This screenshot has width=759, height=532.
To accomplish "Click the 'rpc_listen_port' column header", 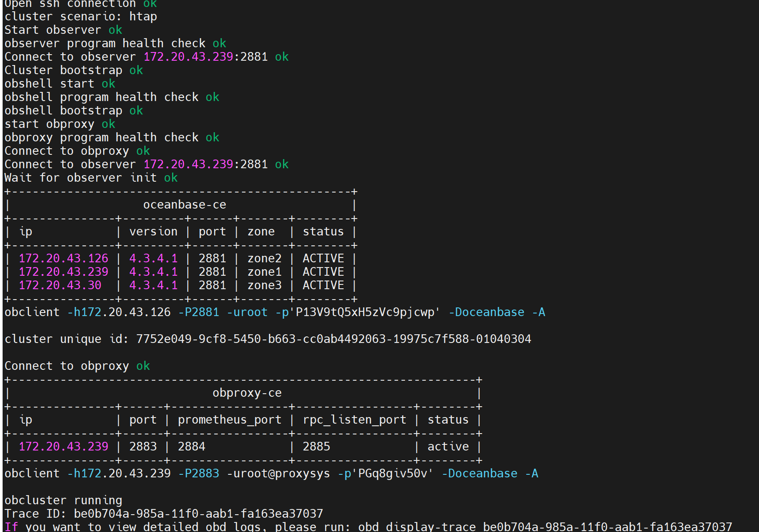I will click(x=355, y=420).
